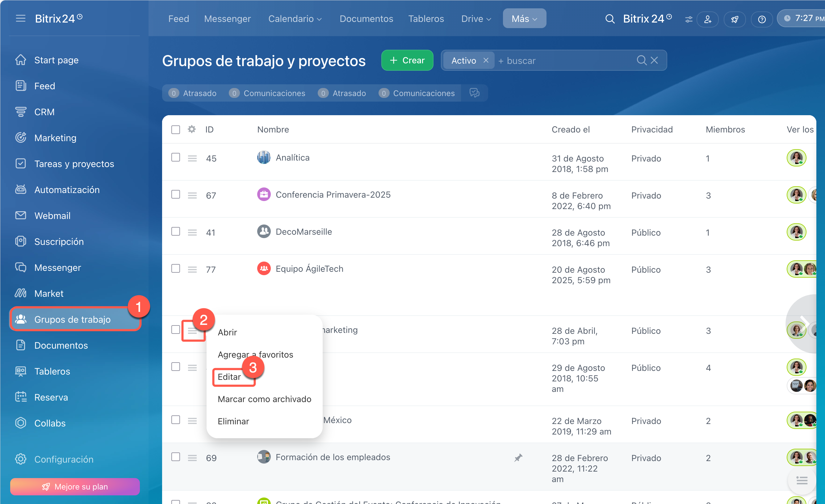This screenshot has height=504, width=825.
Task: Select Marcar como archivado in context menu
Action: 264,399
